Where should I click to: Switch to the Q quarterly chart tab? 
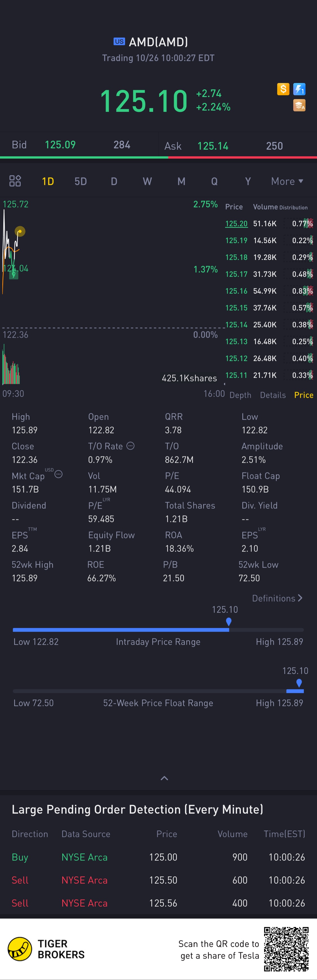215,181
